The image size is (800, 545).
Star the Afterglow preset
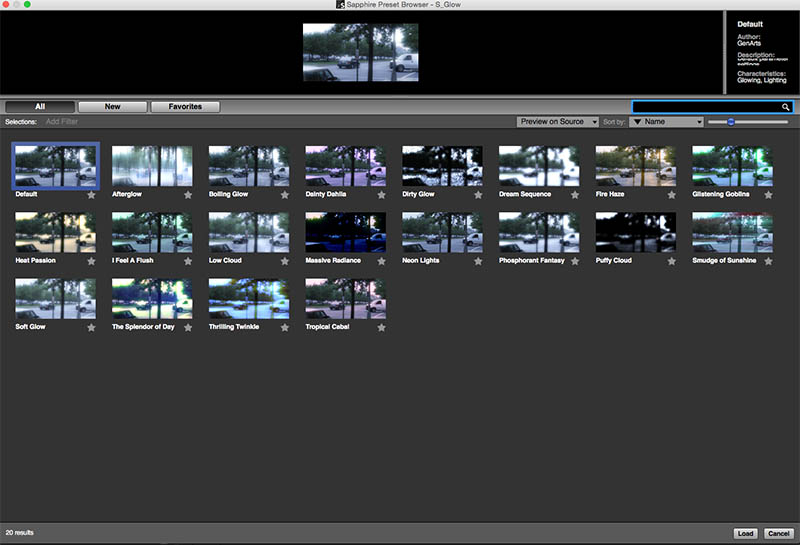click(x=188, y=195)
